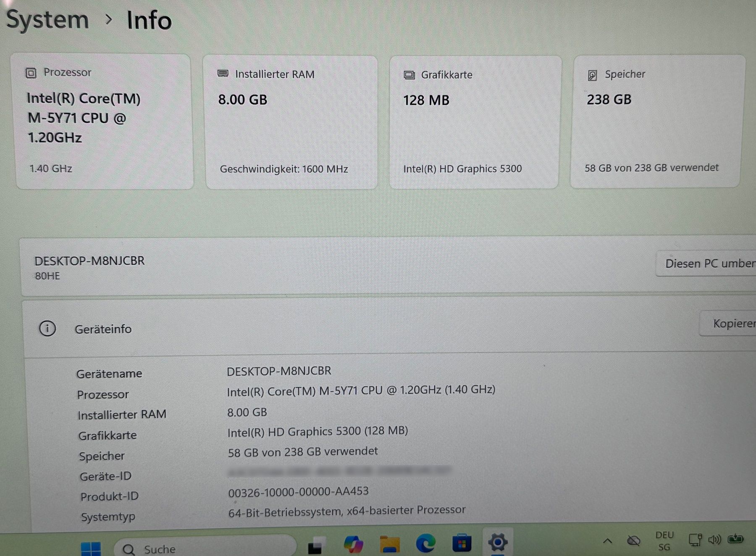Viewport: 756px width, 556px height.
Task: Open Microsoft Edge from the taskbar
Action: click(425, 543)
